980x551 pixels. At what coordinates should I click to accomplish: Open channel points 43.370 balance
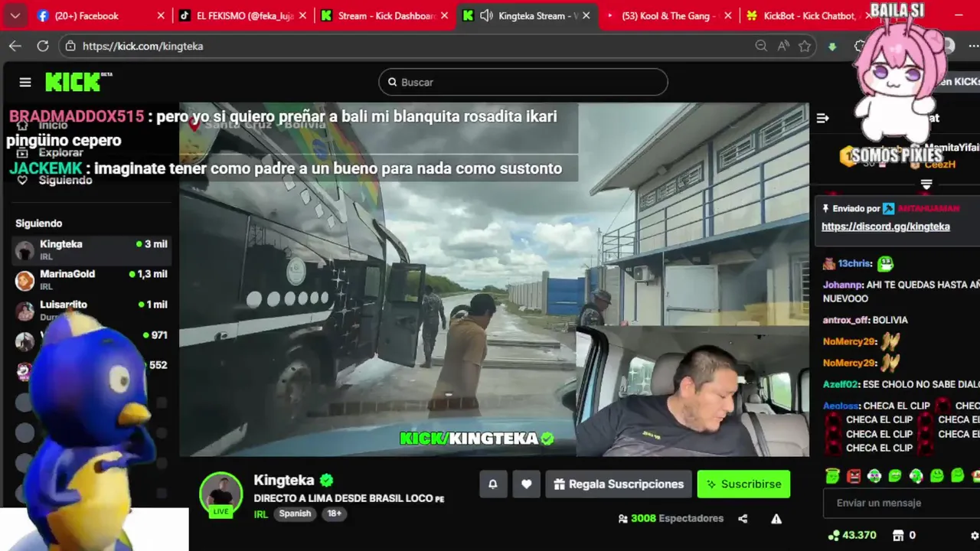[851, 536]
